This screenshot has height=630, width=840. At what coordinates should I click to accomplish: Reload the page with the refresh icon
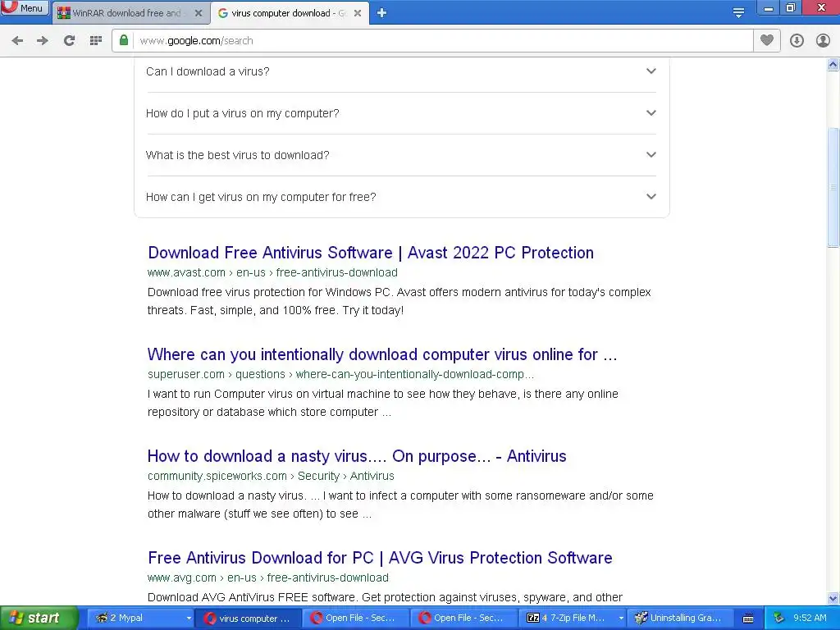(x=69, y=41)
